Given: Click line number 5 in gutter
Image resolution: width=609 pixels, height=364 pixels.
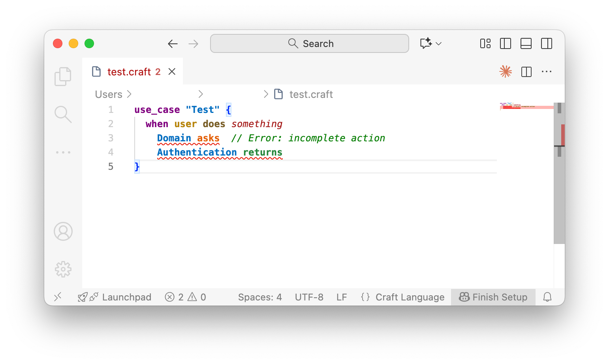Looking at the screenshot, I should [x=111, y=167].
